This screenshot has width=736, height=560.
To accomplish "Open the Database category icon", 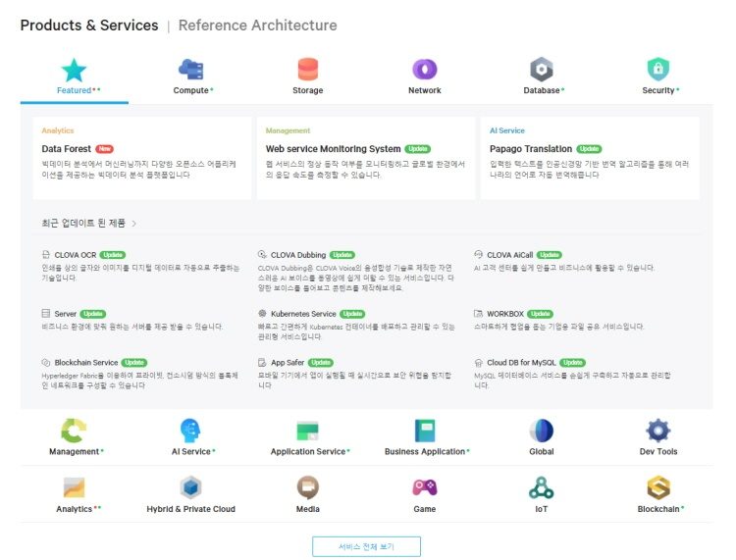I will coord(541,70).
